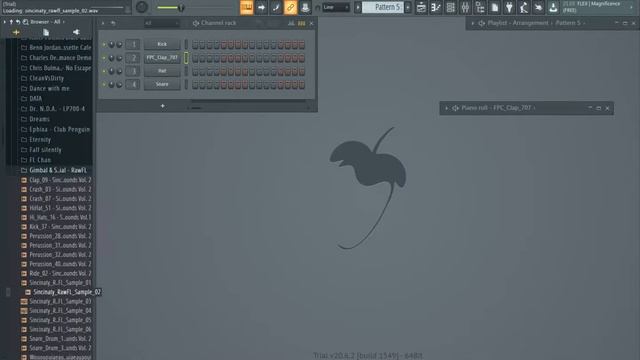640x360 pixels.
Task: Open the 'Browser - All' dropdown
Action: coord(47,22)
